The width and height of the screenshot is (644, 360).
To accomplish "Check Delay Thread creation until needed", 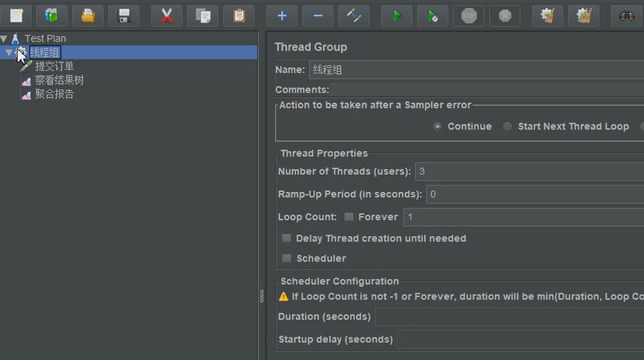I will 287,238.
